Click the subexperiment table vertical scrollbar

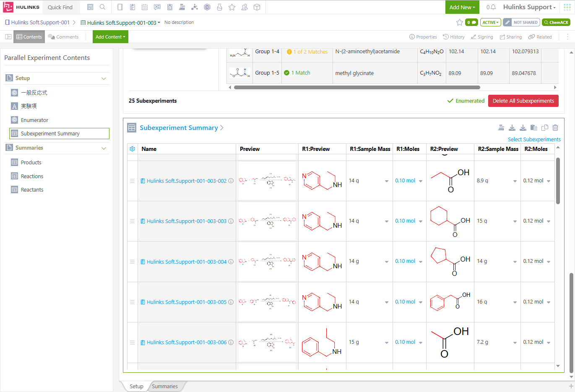click(558, 181)
